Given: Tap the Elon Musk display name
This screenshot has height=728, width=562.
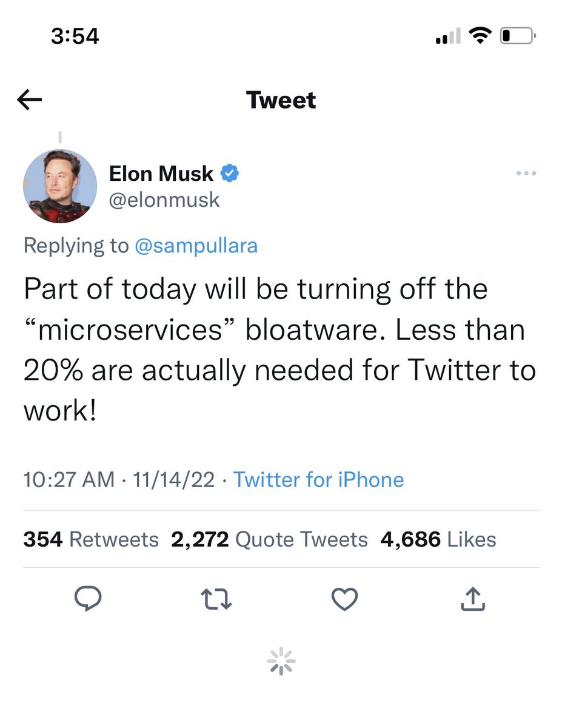Looking at the screenshot, I should (x=161, y=174).
